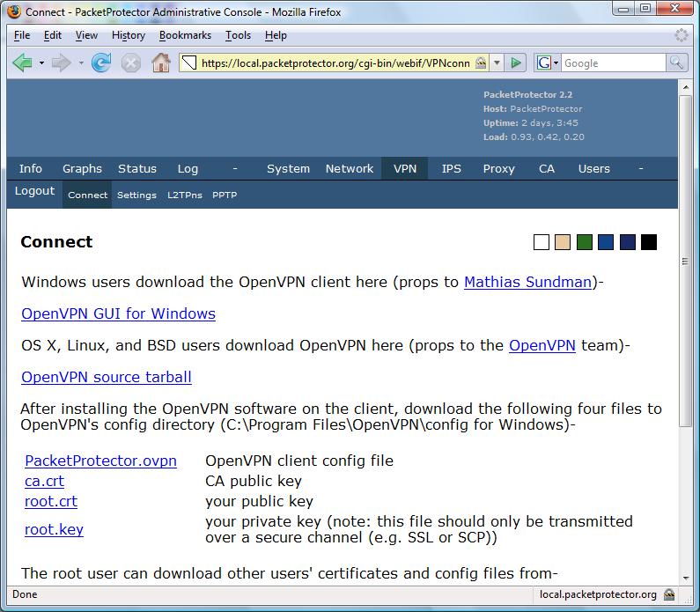This screenshot has height=612, width=700.
Task: Open the File menu
Action: [x=22, y=35]
